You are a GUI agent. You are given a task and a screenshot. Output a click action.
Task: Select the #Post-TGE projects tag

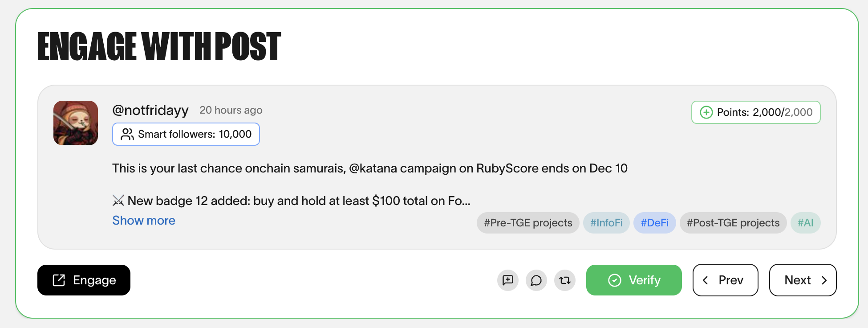click(733, 223)
